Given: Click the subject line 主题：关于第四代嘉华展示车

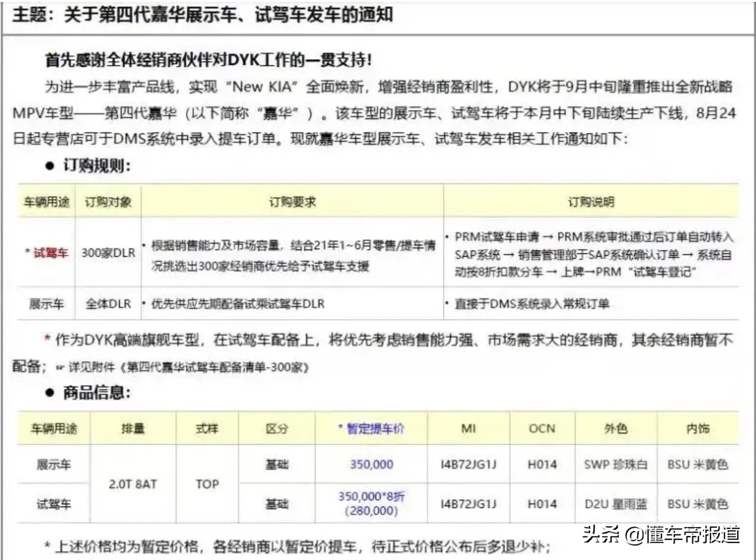Looking at the screenshot, I should pos(202,14).
